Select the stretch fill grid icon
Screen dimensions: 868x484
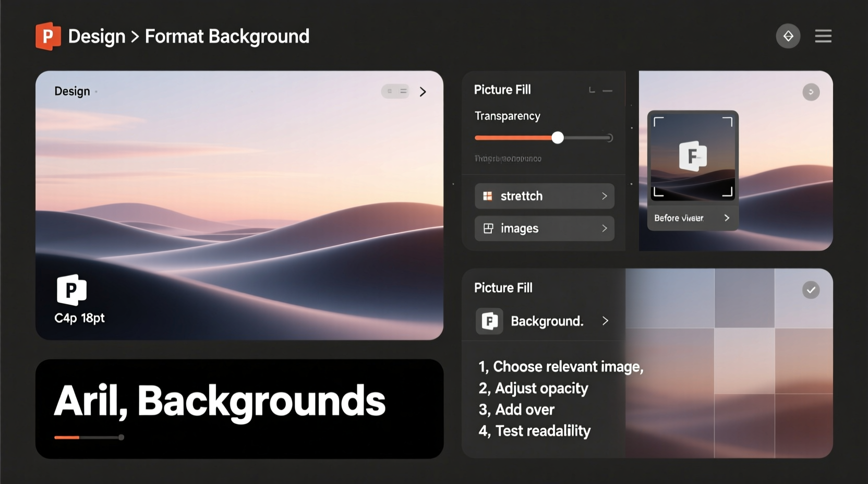pos(488,196)
